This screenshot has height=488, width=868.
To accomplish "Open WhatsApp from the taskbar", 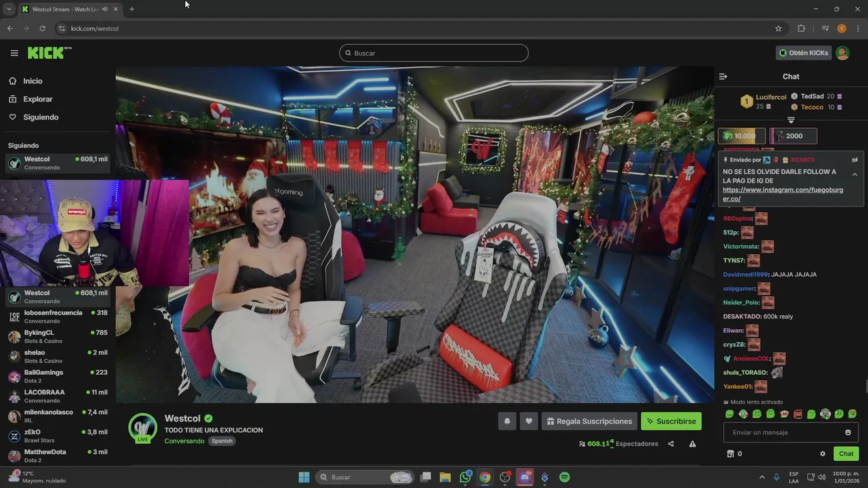I will tap(465, 477).
